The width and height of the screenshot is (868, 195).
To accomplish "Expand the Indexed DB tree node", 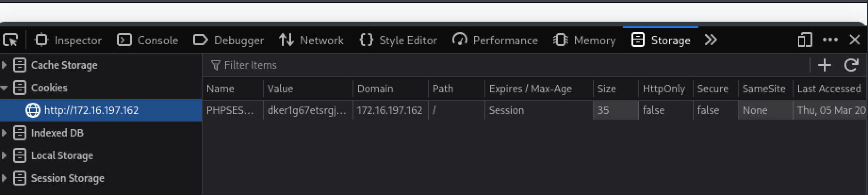I will pyautogui.click(x=4, y=133).
